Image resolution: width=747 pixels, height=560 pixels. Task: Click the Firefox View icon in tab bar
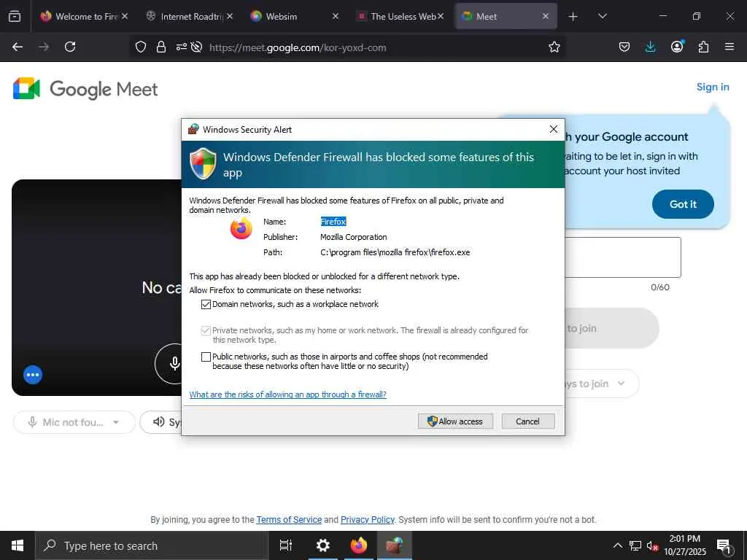pyautogui.click(x=15, y=16)
